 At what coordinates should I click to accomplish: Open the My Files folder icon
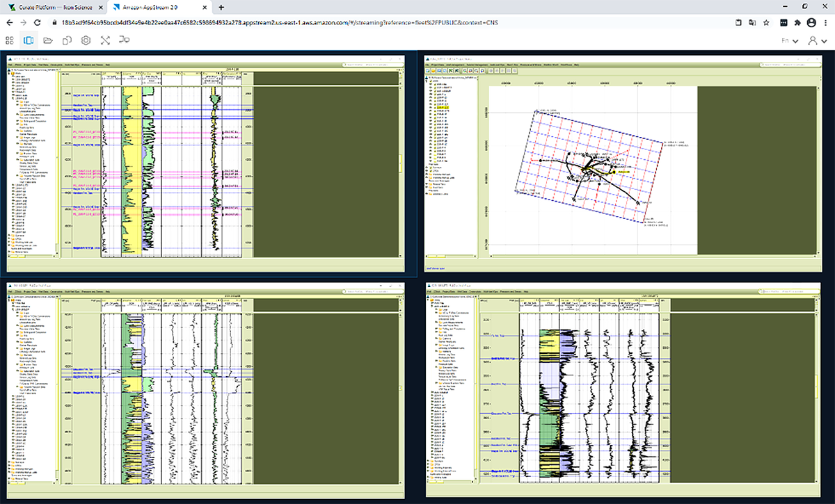49,40
